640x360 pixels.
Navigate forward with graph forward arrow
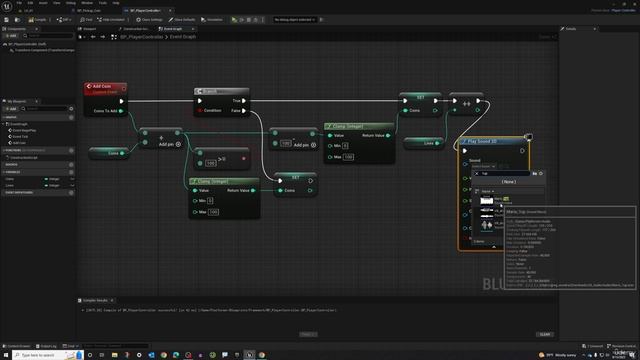(103, 37)
